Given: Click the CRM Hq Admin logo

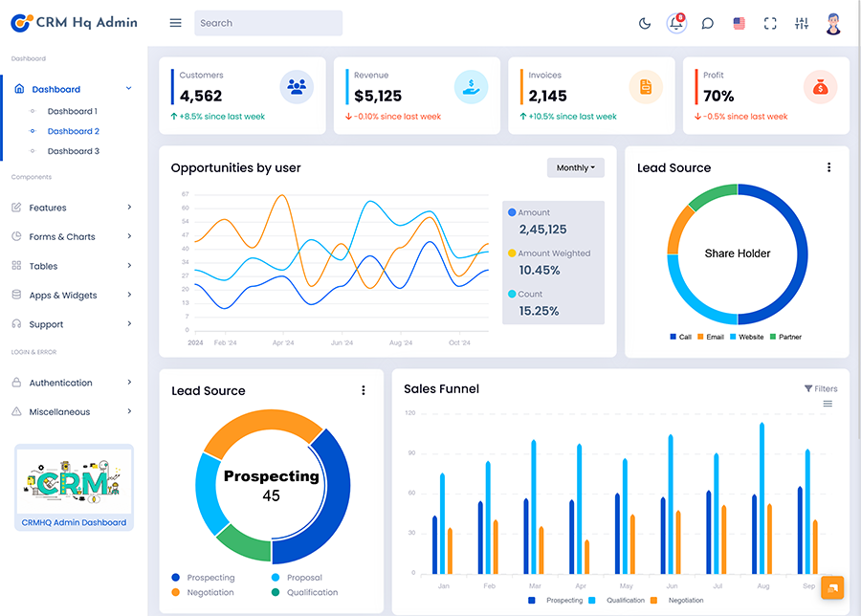Looking at the screenshot, I should (74, 23).
